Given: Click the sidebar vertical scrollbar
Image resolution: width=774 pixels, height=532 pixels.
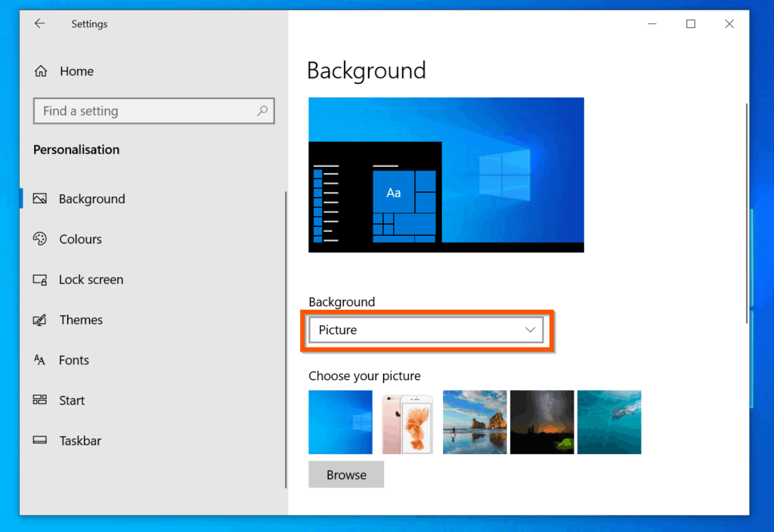Looking at the screenshot, I should [x=286, y=339].
